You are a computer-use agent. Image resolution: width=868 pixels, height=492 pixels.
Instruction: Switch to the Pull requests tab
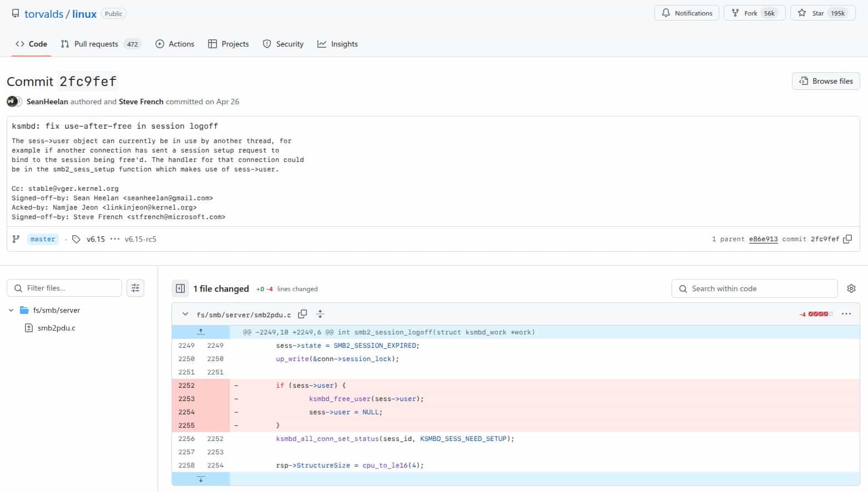(95, 44)
